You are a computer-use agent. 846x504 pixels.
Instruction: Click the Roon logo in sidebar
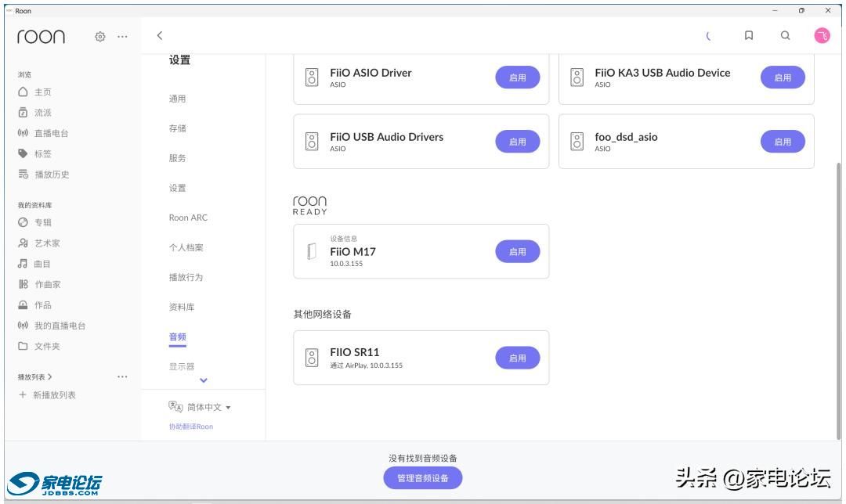[x=41, y=37]
